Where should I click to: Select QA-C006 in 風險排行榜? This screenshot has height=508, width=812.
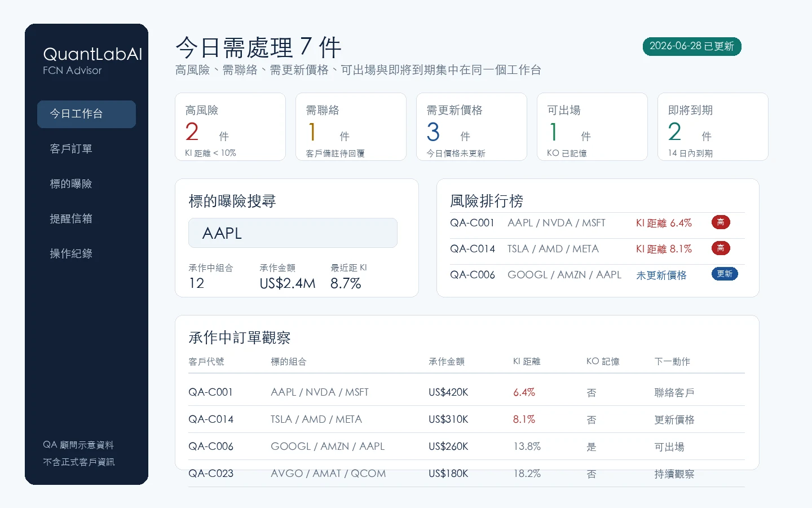[473, 275]
